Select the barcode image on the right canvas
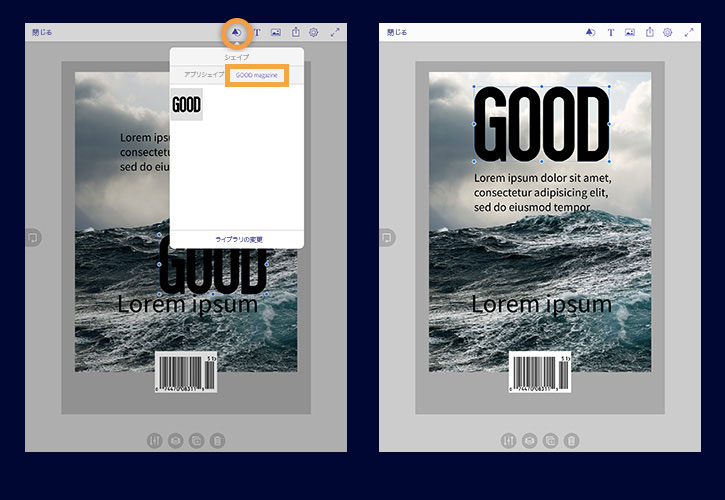Image resolution: width=725 pixels, height=500 pixels. pos(540,372)
